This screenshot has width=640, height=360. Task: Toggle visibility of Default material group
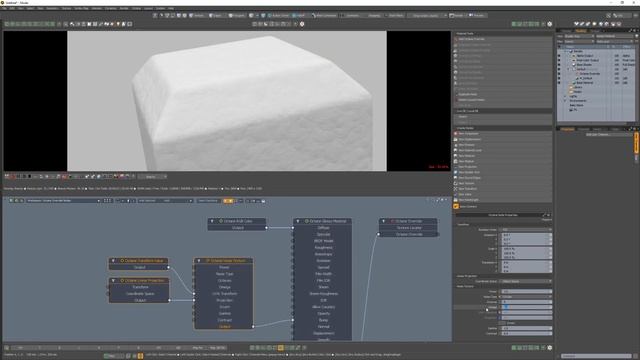coord(559,69)
